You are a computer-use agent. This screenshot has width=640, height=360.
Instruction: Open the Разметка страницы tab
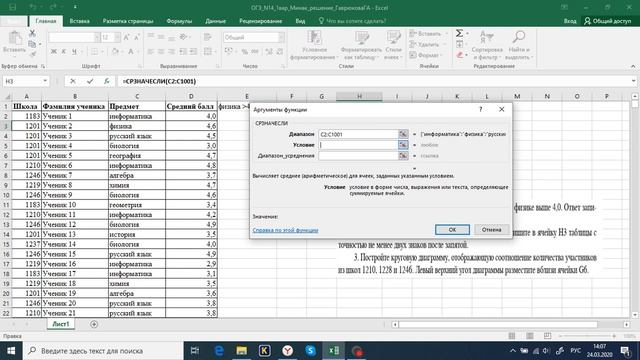pyautogui.click(x=128, y=21)
